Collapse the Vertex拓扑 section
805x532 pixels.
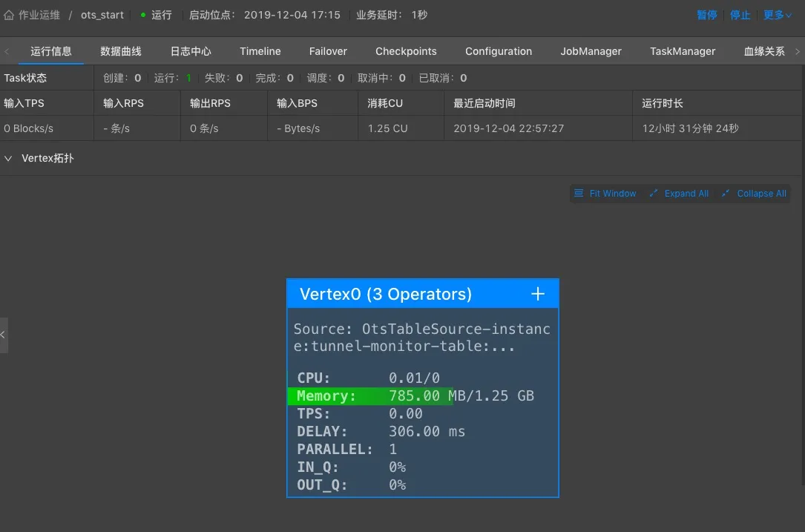click(8, 158)
